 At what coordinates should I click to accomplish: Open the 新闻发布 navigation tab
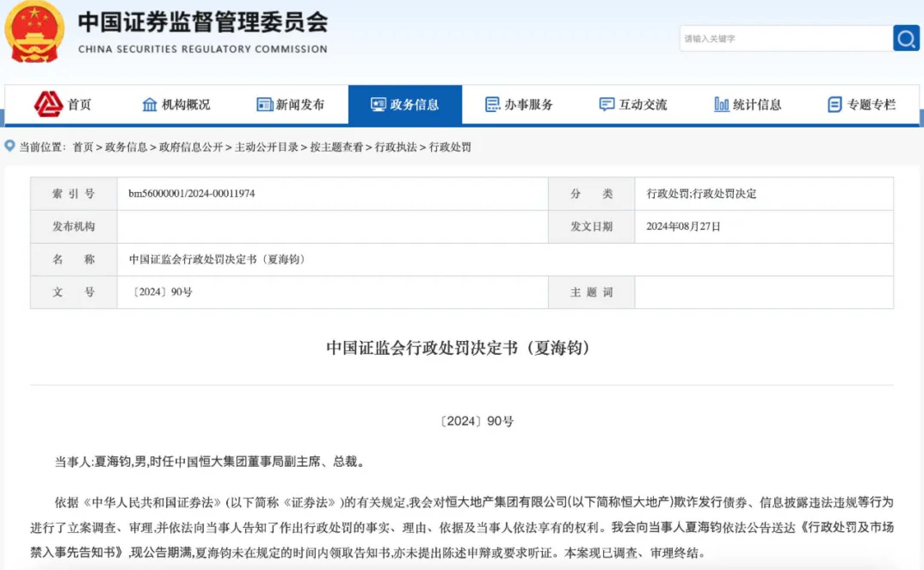291,104
